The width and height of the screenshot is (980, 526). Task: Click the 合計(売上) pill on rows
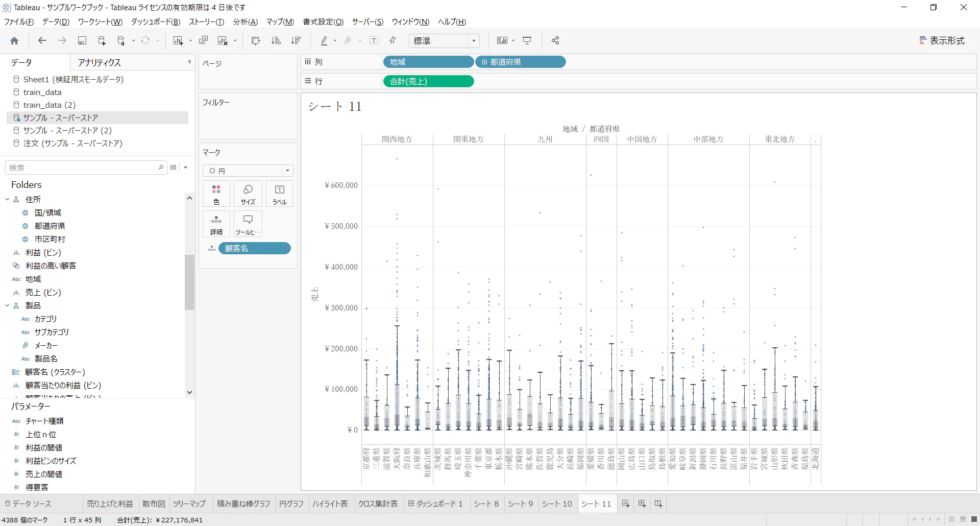[429, 82]
